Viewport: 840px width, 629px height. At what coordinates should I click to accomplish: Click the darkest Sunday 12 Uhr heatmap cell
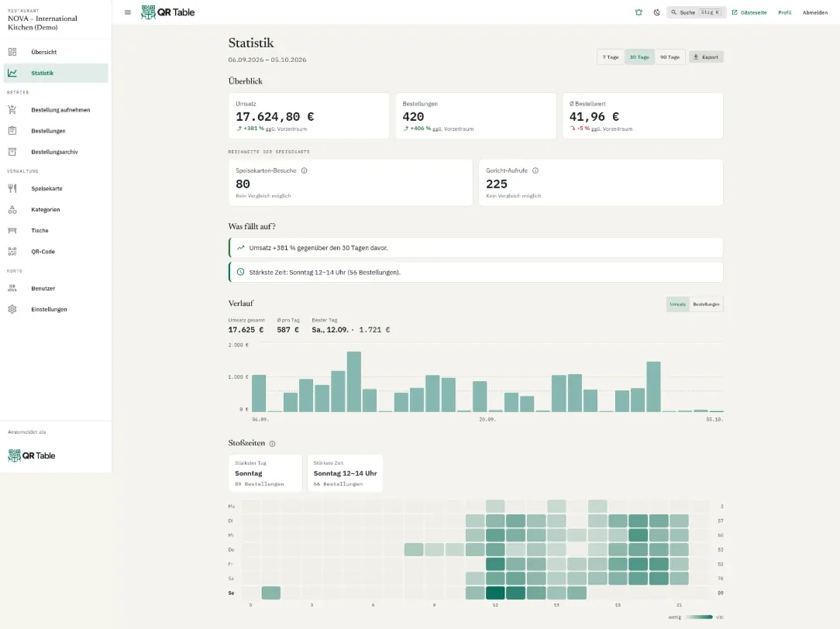[495, 593]
